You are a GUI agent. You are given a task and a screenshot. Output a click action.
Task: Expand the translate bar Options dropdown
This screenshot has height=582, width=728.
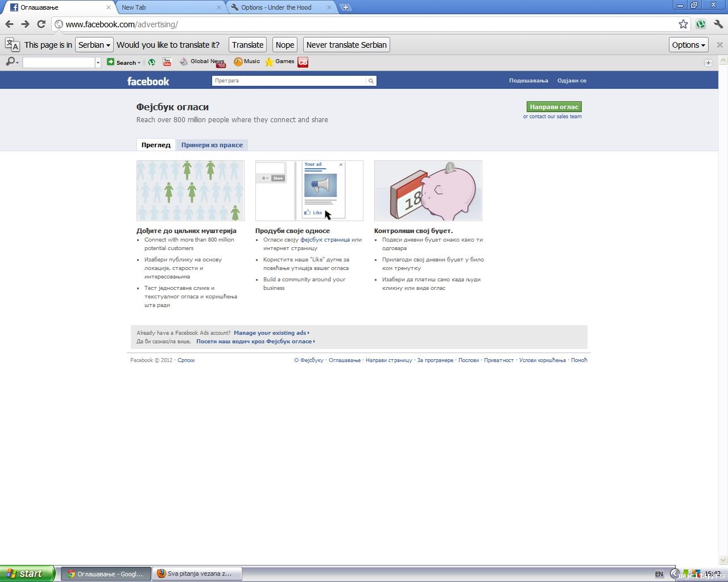688,45
